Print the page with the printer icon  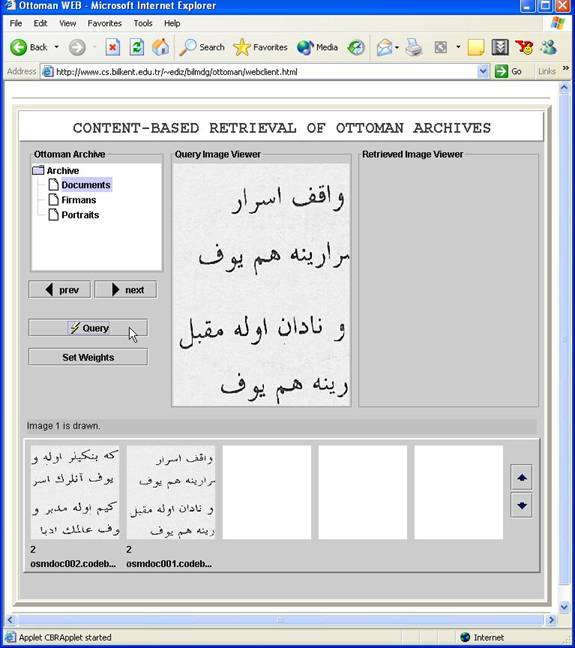point(413,47)
